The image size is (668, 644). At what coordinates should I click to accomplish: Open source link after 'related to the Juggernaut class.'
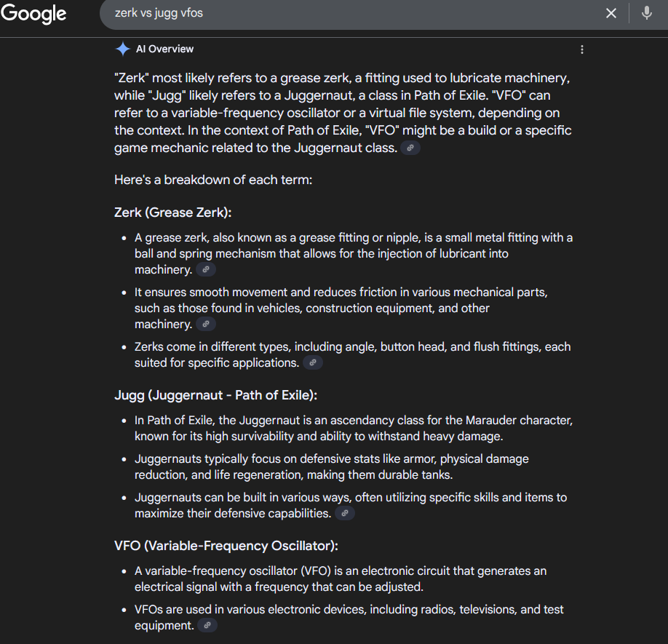click(410, 148)
